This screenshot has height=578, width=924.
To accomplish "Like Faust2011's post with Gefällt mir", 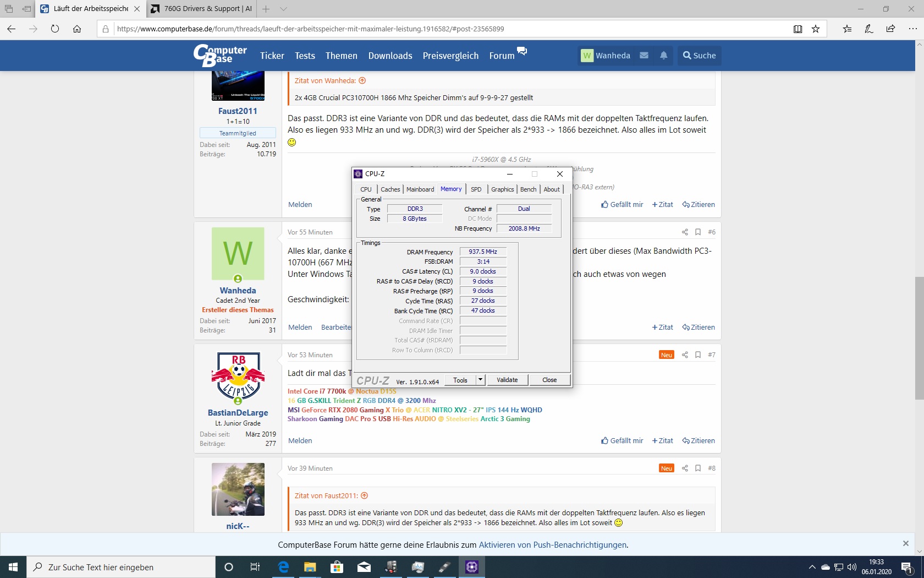I will tap(622, 204).
